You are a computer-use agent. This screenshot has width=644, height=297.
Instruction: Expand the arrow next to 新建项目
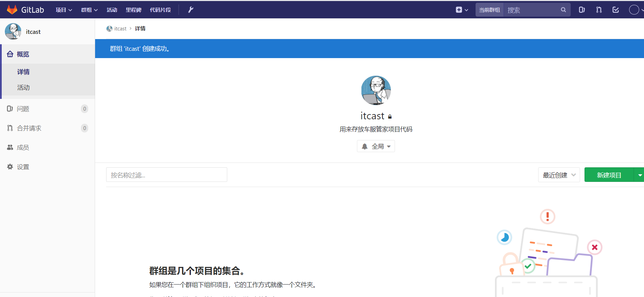(640, 175)
